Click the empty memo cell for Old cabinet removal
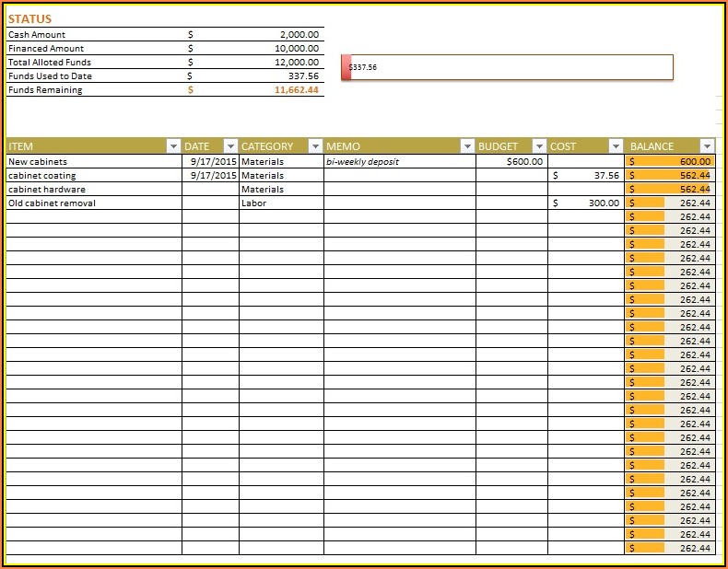This screenshot has height=569, width=728. [x=400, y=203]
